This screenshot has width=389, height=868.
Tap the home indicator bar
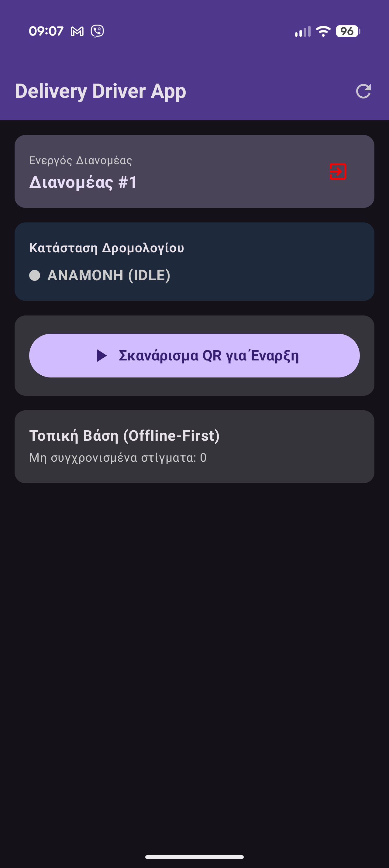click(x=194, y=857)
